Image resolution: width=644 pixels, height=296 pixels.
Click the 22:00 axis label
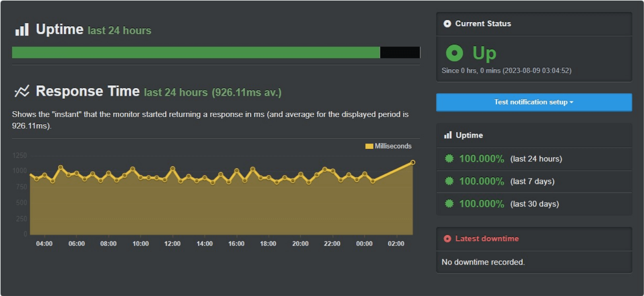(x=332, y=244)
